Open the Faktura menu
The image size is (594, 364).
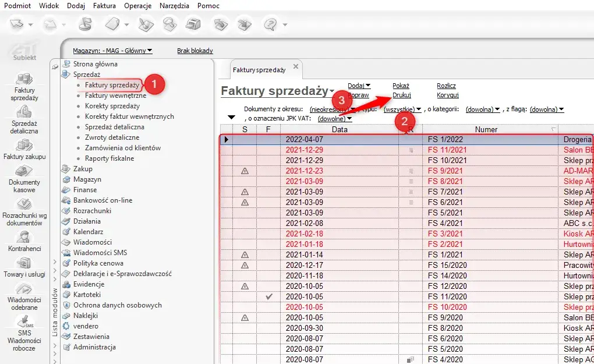click(104, 6)
